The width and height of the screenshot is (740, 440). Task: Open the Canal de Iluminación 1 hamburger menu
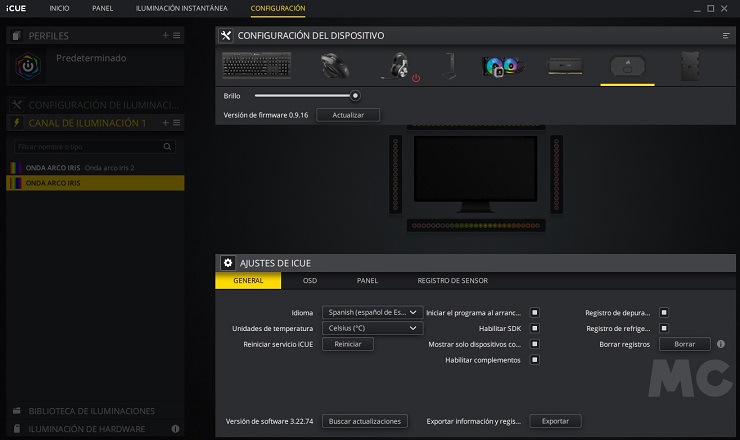point(177,123)
